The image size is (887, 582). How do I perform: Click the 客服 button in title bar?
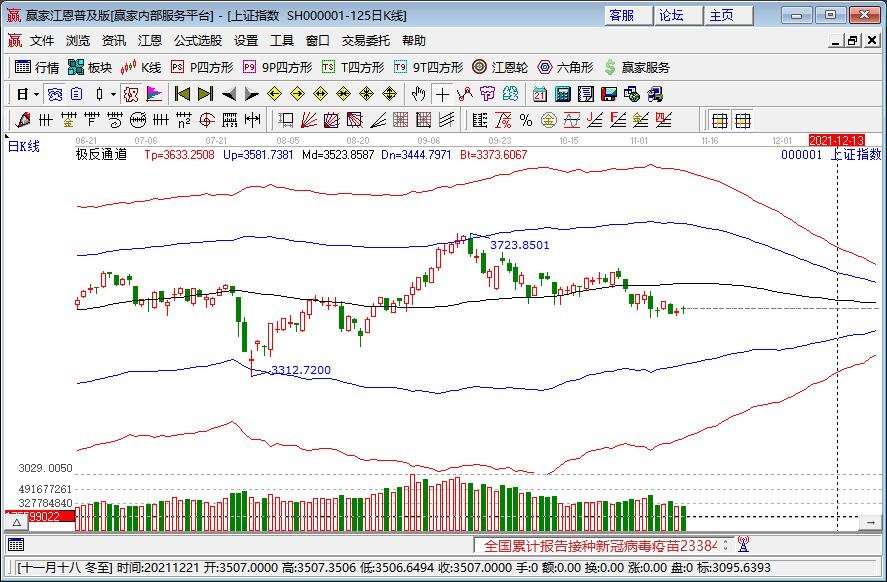628,16
